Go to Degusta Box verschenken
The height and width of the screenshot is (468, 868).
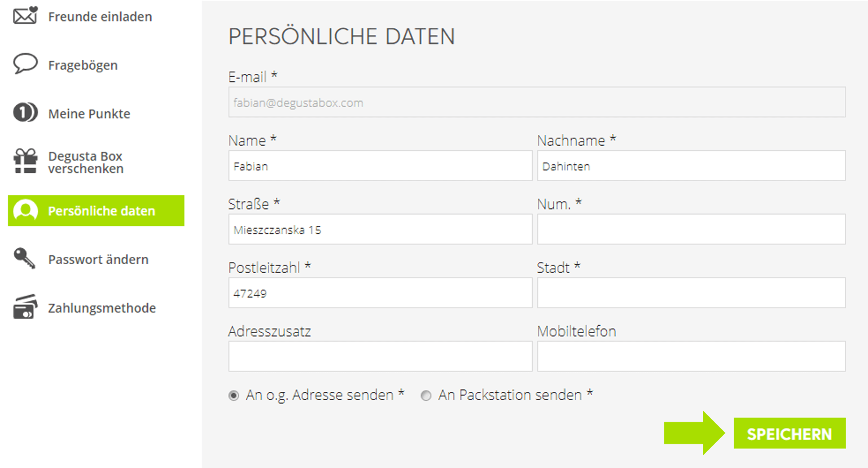[x=85, y=163]
